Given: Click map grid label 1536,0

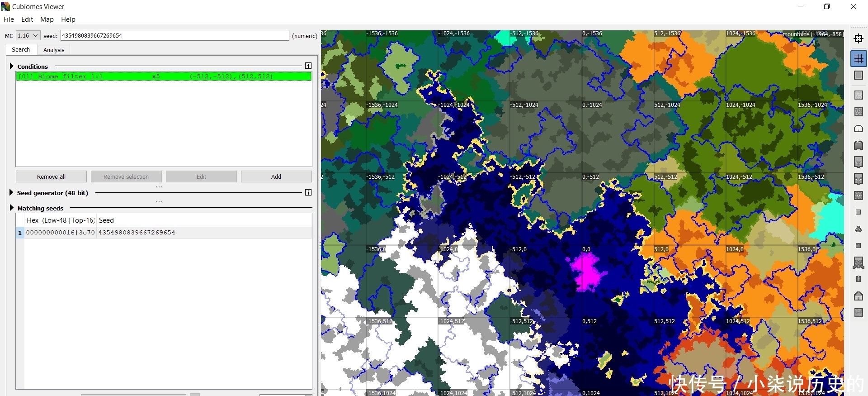Looking at the screenshot, I should (x=807, y=249).
